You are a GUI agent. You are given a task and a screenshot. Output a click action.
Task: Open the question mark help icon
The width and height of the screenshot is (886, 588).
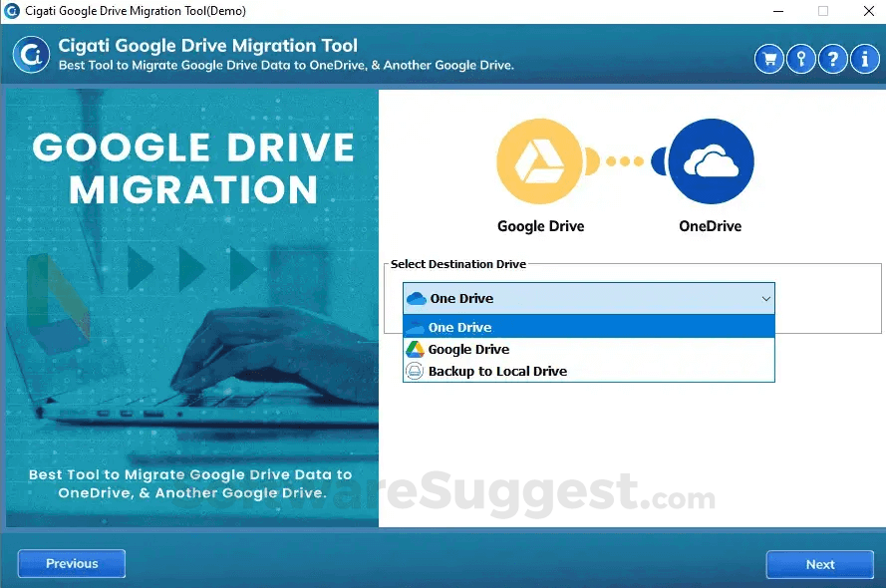832,59
